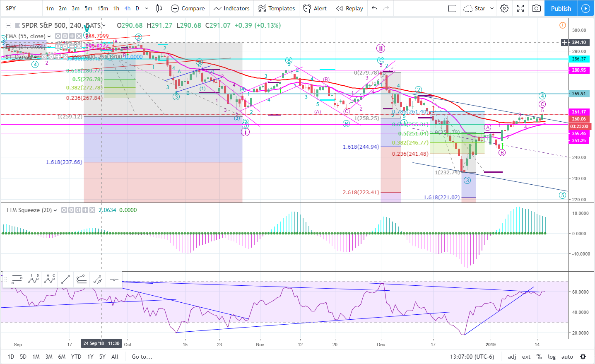This screenshot has width=595, height=364.
Task: Expand EMA (55, close) legend chevron
Action: (x=49, y=36)
